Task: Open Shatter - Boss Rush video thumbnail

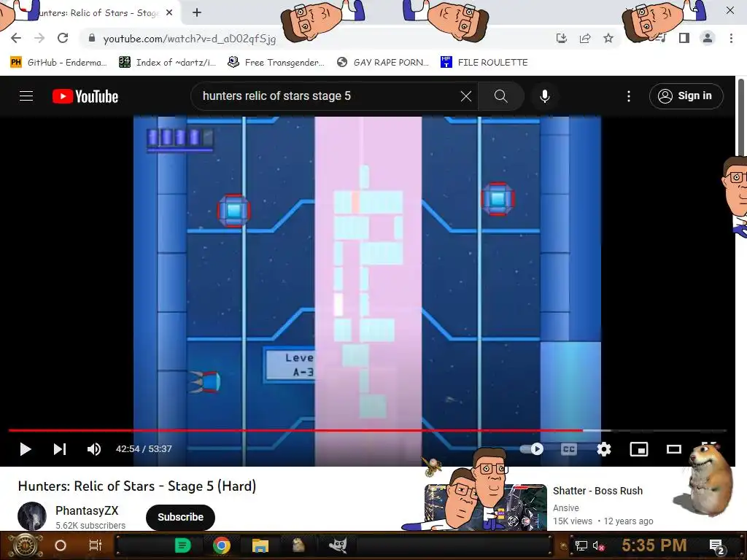Action: [x=486, y=507]
